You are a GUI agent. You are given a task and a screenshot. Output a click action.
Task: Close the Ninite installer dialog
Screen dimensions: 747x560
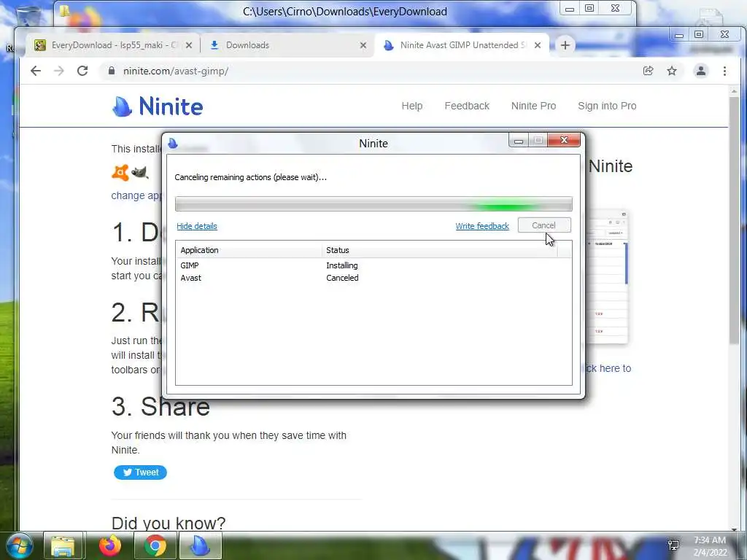click(564, 140)
